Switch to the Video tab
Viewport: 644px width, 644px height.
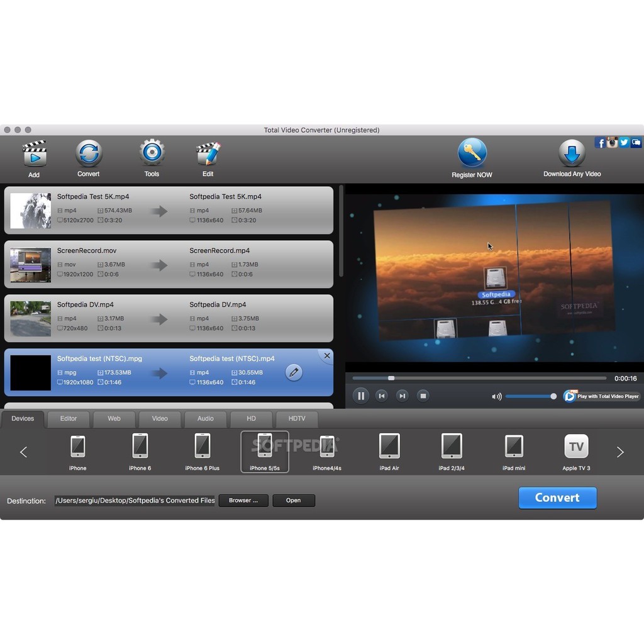(x=160, y=418)
